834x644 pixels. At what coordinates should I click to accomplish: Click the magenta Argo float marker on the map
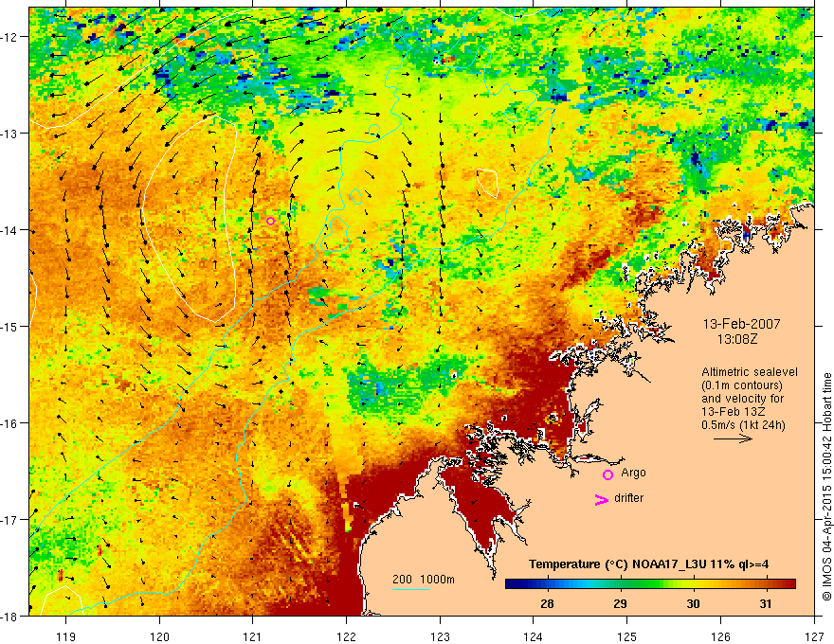(x=270, y=221)
